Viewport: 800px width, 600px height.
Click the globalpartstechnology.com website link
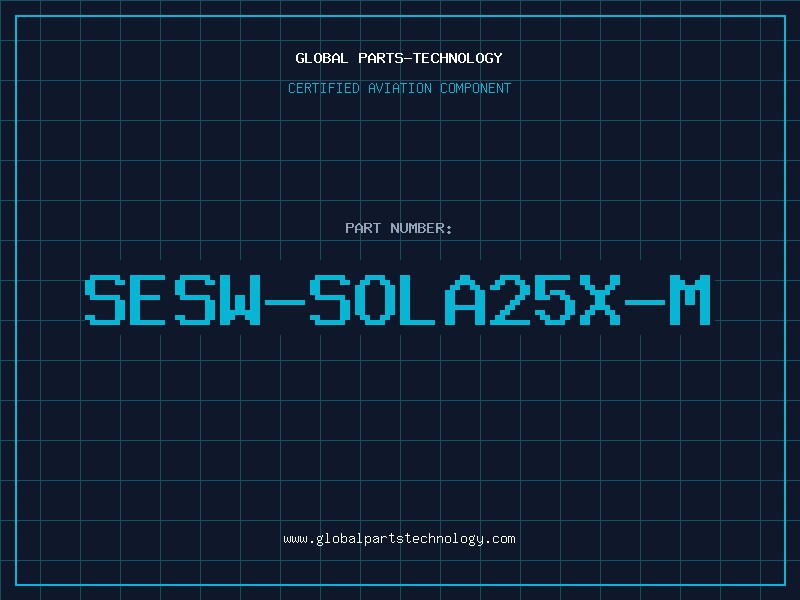(399, 539)
